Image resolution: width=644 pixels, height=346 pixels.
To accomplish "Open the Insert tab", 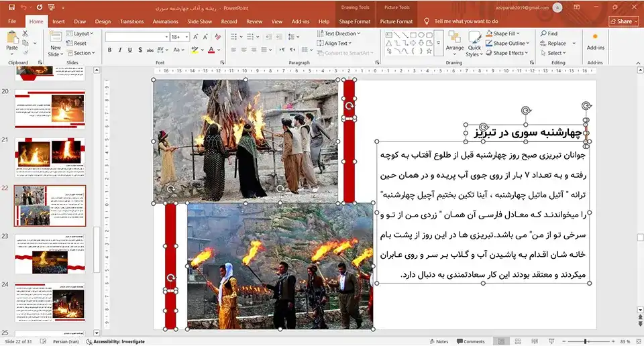I will [58, 21].
